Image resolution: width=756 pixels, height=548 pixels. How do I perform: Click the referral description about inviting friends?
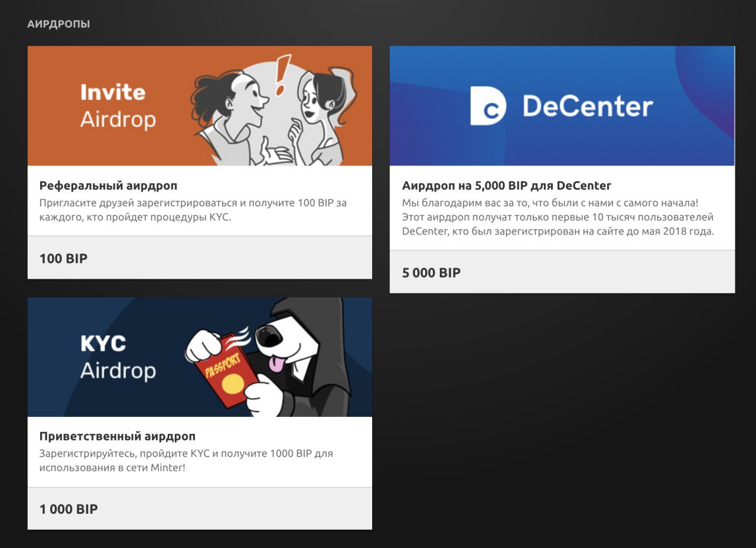(x=193, y=210)
